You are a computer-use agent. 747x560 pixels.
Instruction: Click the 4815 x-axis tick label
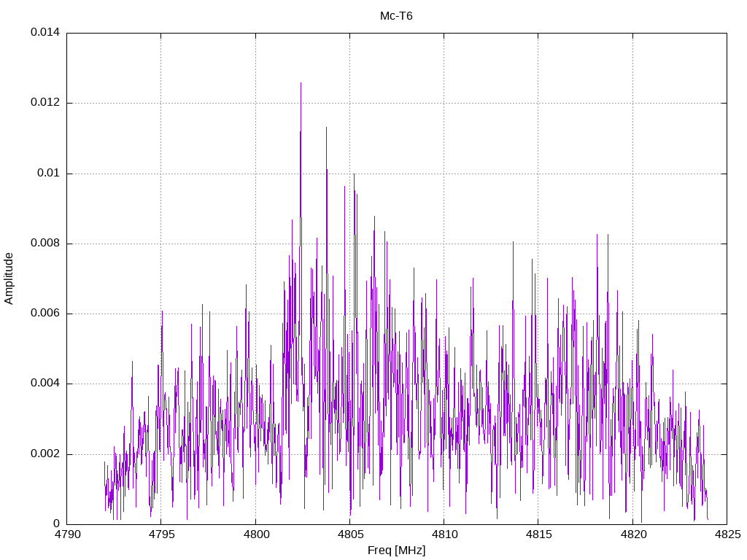click(x=539, y=534)
